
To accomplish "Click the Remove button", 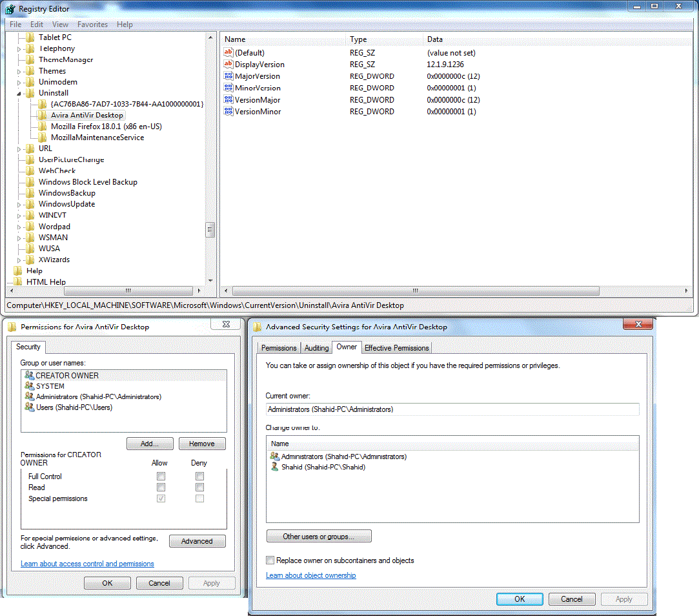I will (x=202, y=444).
